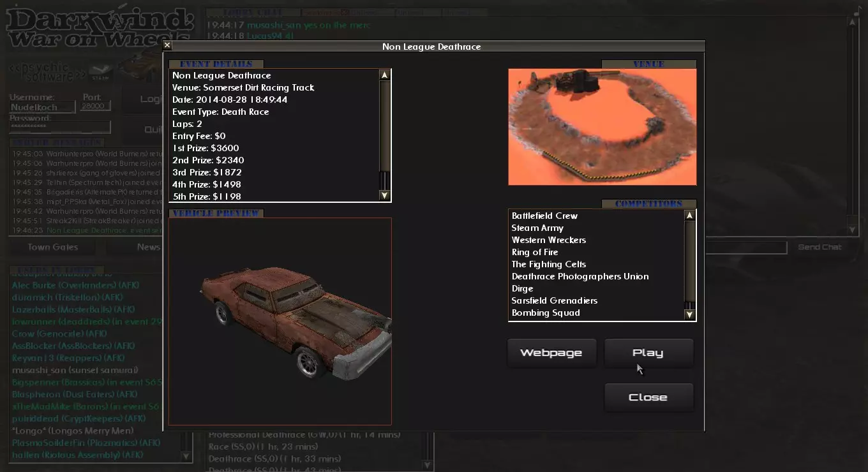Screen dimensions: 868x472
Task: Click the Event Type: Death Race line
Action: (x=220, y=112)
